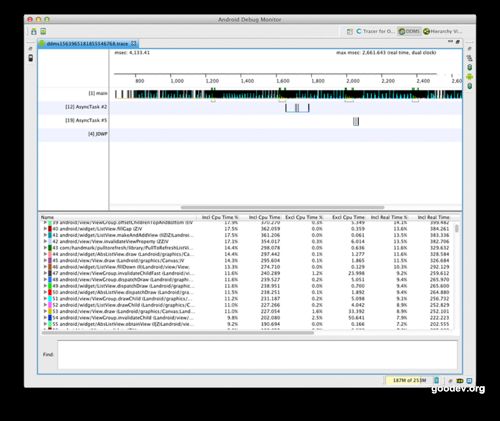Minimize the trace editor view
Screen dimensions: 500x421
point(450,42)
